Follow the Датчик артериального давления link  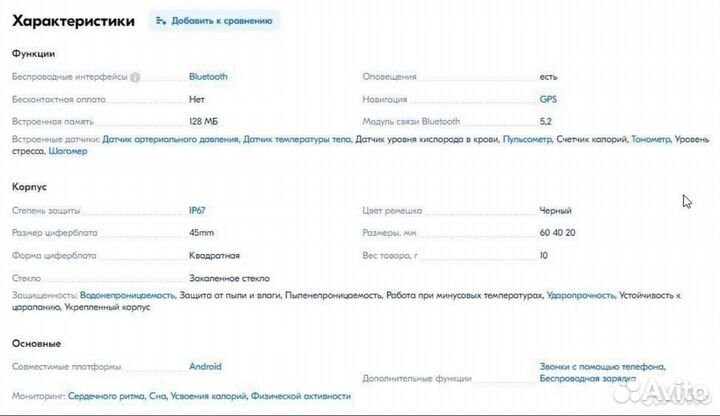coord(170,139)
